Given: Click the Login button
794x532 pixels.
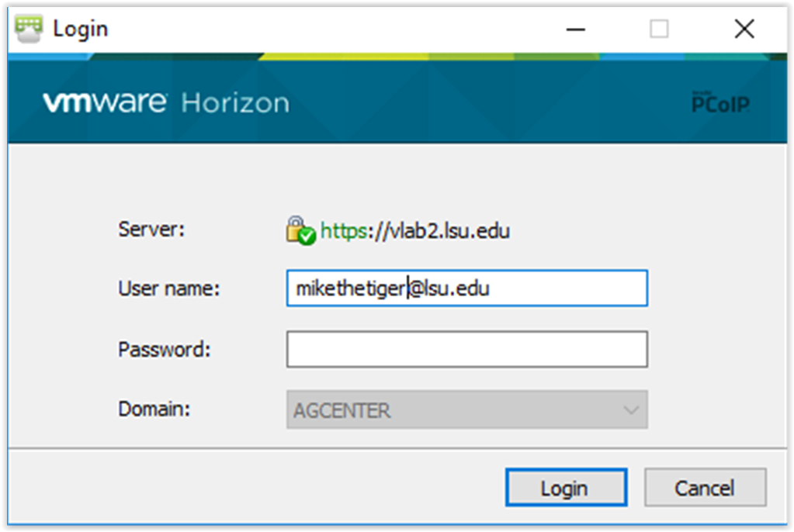Looking at the screenshot, I should click(566, 487).
